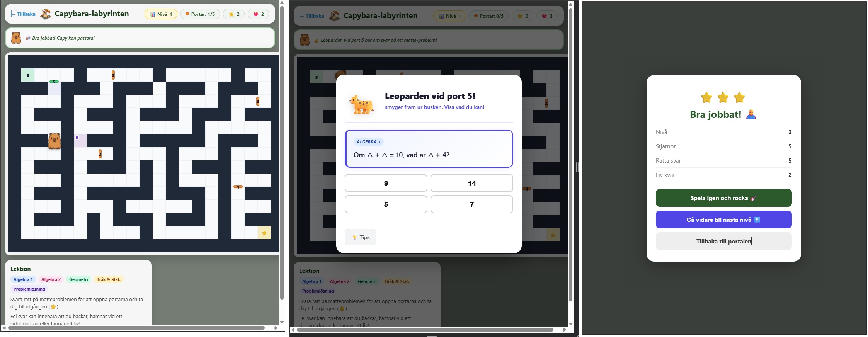The width and height of the screenshot is (868, 337).
Task: Click gate 3 in the Portar 1/5 maze
Action: pos(113,75)
